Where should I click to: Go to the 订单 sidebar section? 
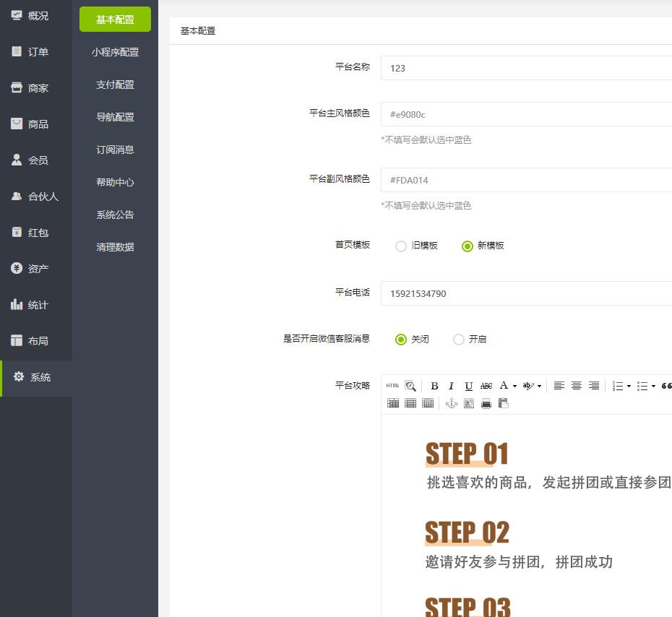[36, 51]
